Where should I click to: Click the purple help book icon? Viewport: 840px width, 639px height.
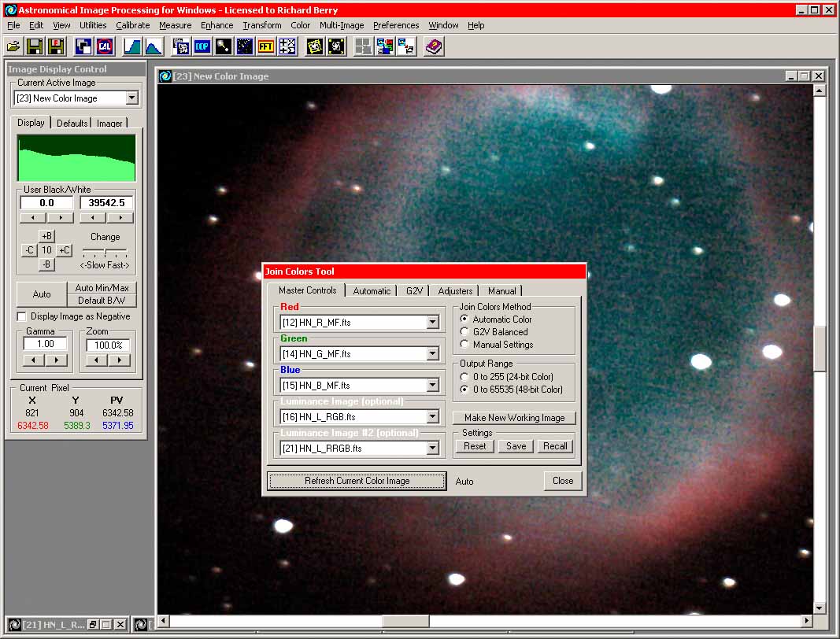coord(434,46)
